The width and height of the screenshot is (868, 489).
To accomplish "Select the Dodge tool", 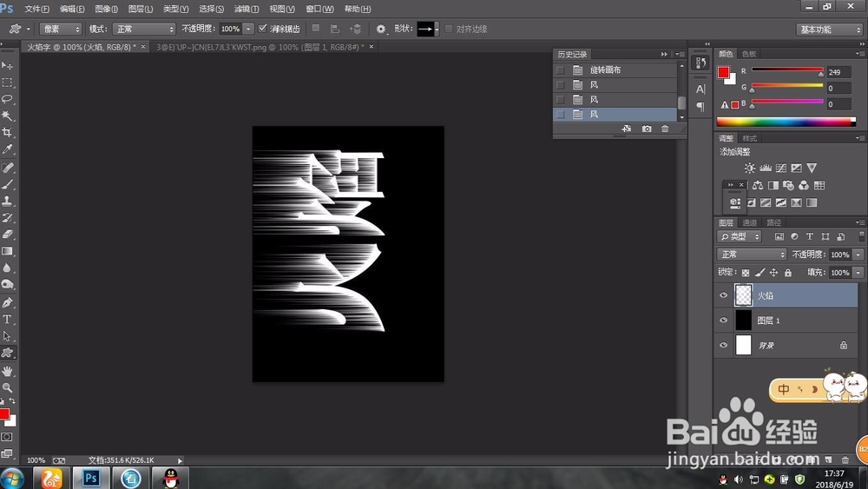I will pos(7,284).
